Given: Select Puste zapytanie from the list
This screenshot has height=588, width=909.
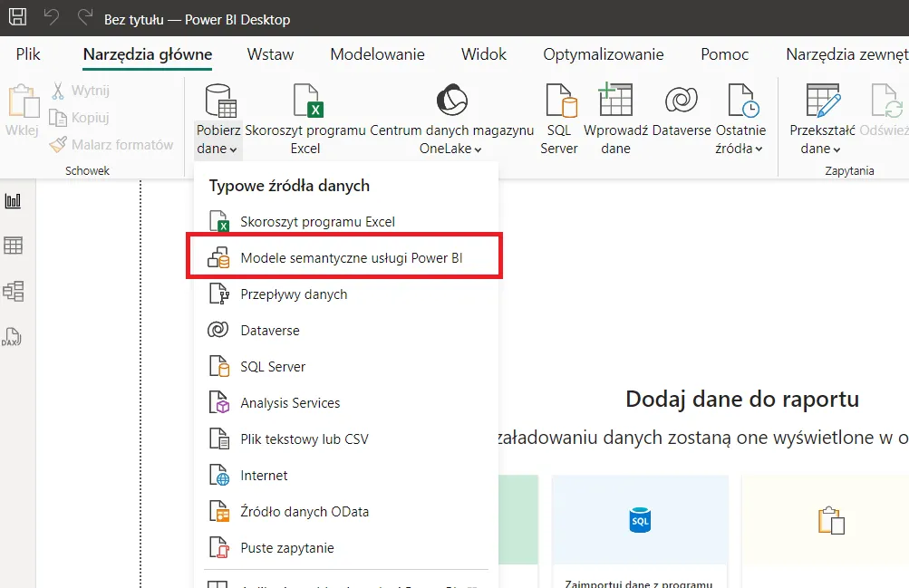Looking at the screenshot, I should coord(286,548).
